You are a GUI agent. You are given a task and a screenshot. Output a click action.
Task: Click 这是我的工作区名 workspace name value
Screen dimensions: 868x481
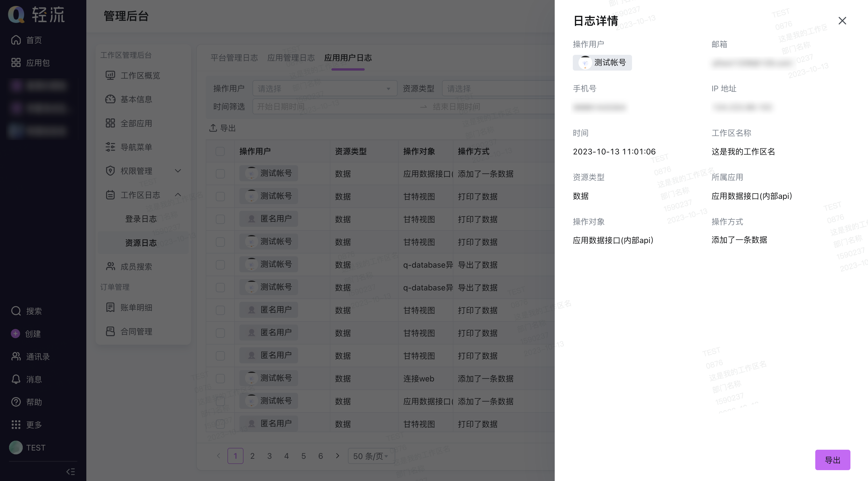point(743,152)
